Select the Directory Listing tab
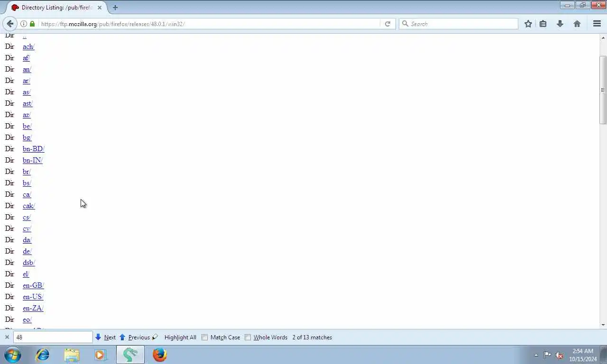This screenshot has width=607, height=364. 56,8
